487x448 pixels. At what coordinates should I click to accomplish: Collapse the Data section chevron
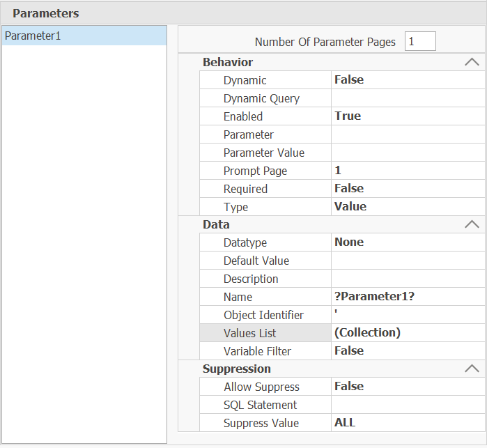(x=472, y=224)
